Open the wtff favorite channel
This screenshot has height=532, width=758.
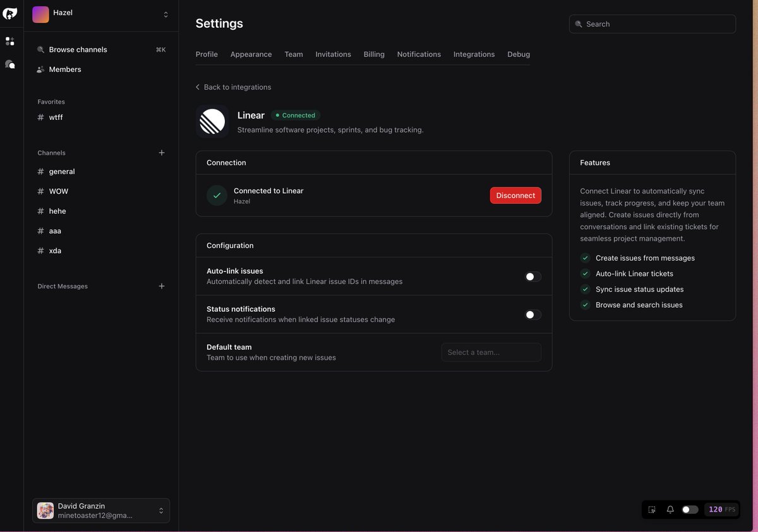pos(101,117)
